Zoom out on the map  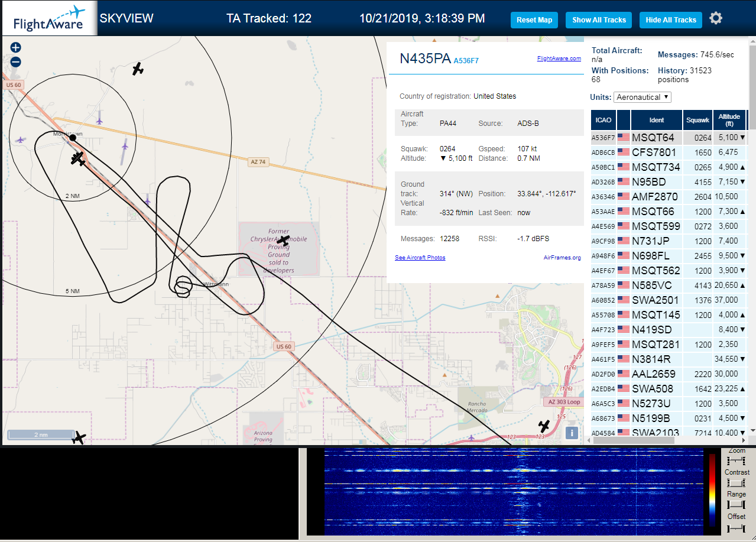click(16, 61)
